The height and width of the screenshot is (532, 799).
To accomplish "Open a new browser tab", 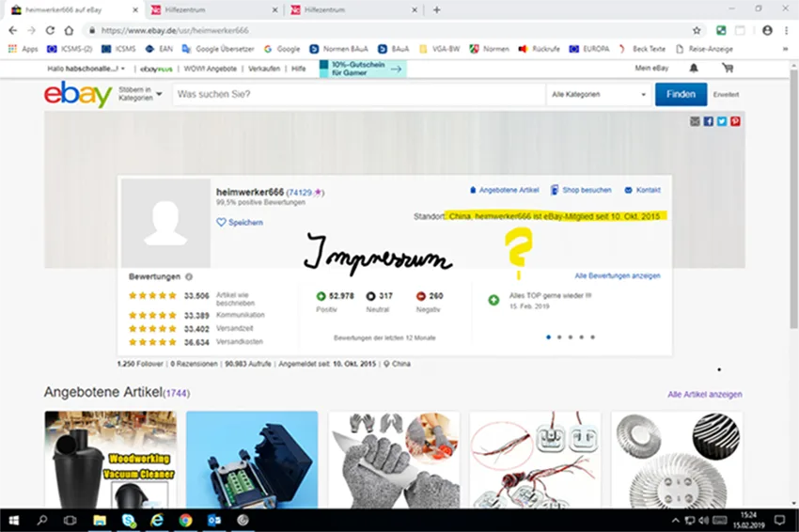I will tap(437, 9).
